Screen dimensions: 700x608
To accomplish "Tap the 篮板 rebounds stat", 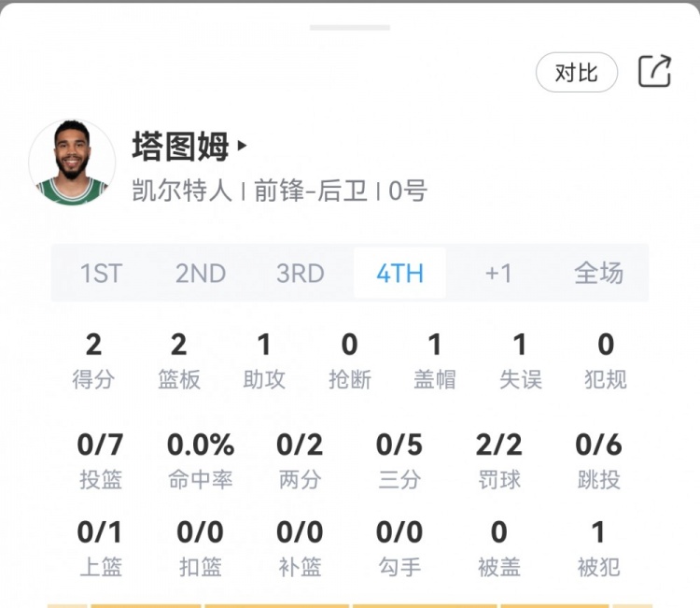I will click(x=178, y=361).
